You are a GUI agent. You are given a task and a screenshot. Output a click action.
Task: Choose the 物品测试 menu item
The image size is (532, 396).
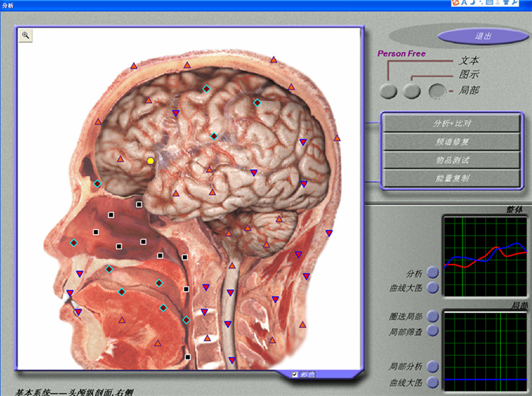452,160
